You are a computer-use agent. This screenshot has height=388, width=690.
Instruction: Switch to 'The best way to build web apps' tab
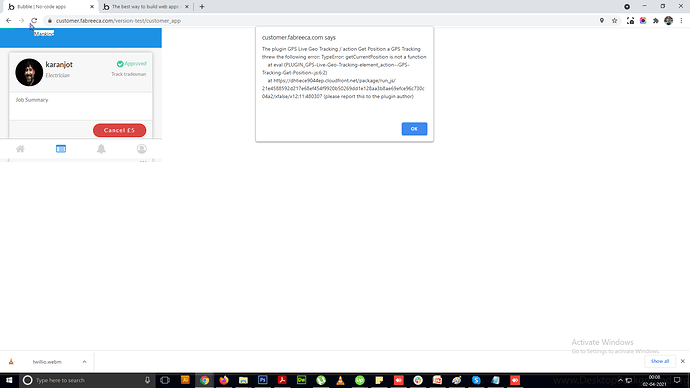[x=145, y=7]
